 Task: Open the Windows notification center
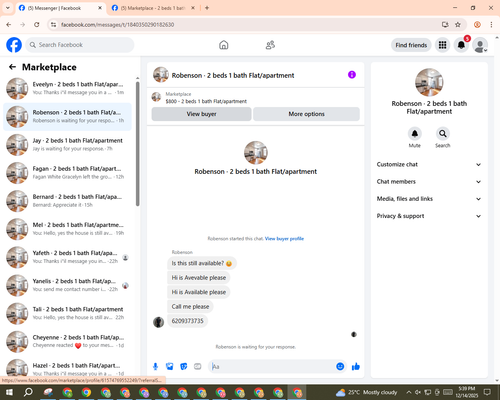pyautogui.click(x=487, y=392)
